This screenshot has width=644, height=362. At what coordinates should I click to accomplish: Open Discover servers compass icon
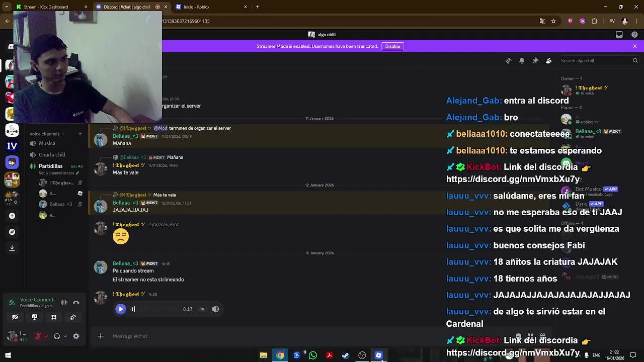(12, 232)
